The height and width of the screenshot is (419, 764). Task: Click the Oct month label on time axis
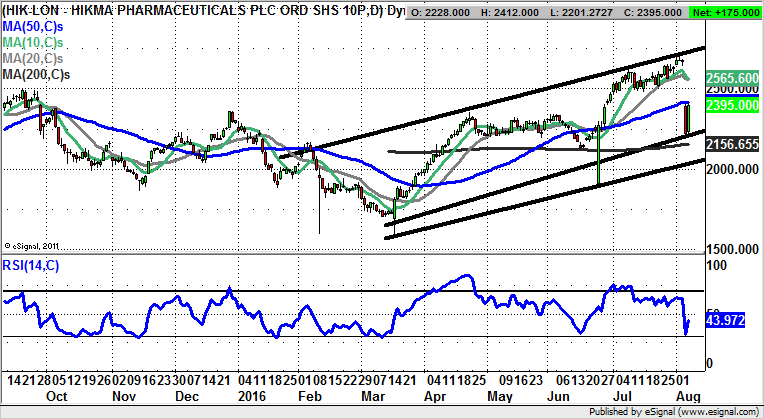click(x=56, y=395)
